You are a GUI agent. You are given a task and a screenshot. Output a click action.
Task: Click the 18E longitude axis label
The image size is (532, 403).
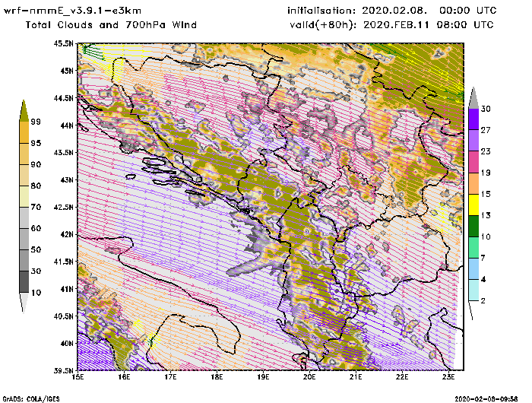click(x=217, y=377)
